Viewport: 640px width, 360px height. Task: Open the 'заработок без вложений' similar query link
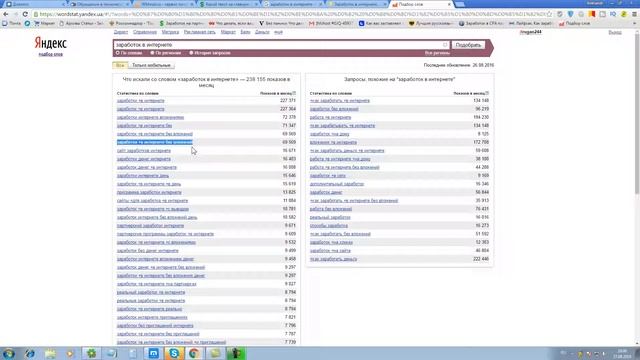click(334, 109)
